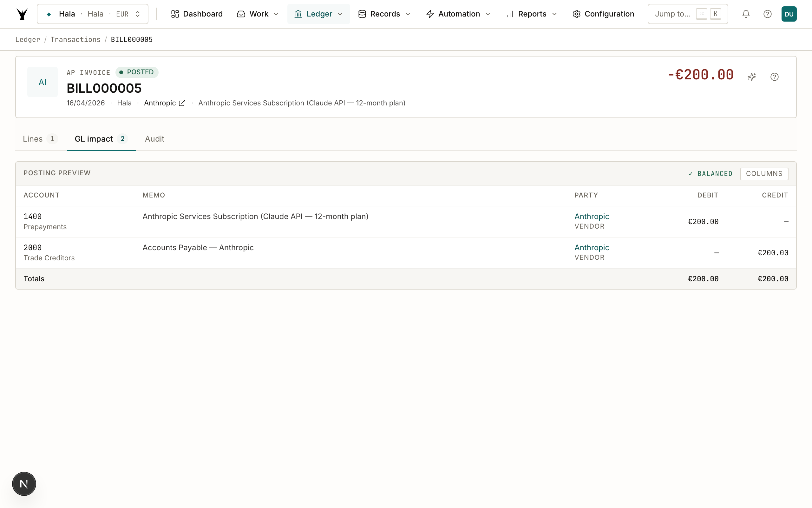Click the Ledger menu chevron
The image size is (812, 508).
[x=340, y=14]
